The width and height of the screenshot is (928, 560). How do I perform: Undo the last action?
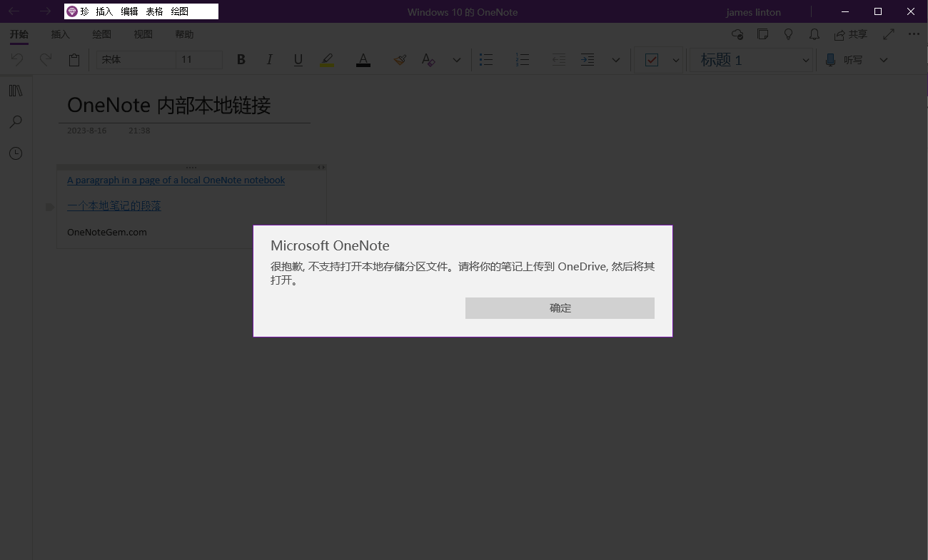click(x=17, y=60)
